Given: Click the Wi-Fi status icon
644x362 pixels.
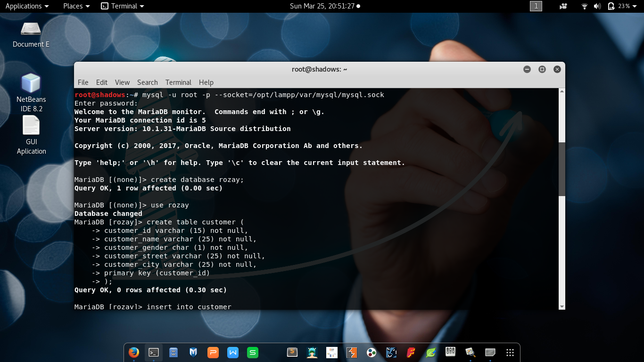Looking at the screenshot, I should click(x=585, y=6).
